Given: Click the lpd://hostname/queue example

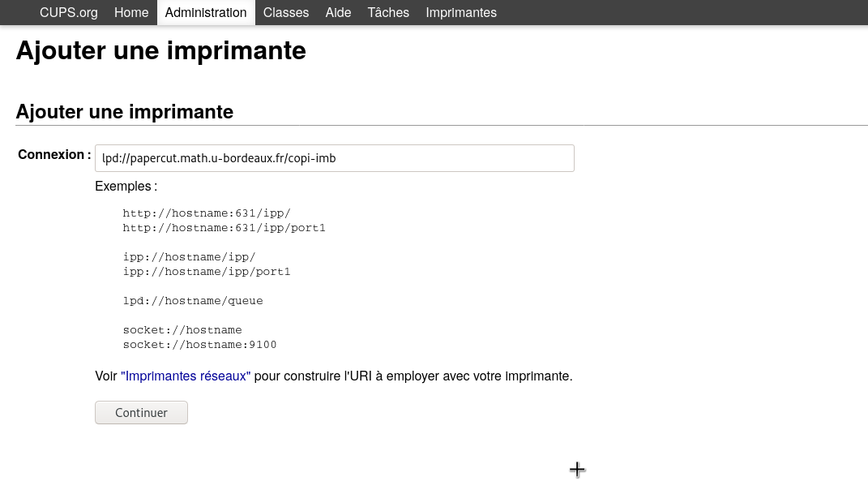Looking at the screenshot, I should (x=193, y=301).
